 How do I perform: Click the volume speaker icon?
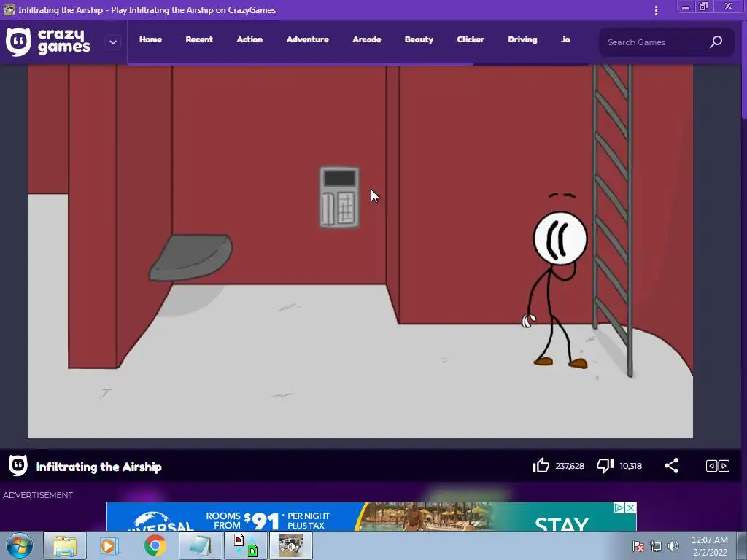tap(673, 546)
